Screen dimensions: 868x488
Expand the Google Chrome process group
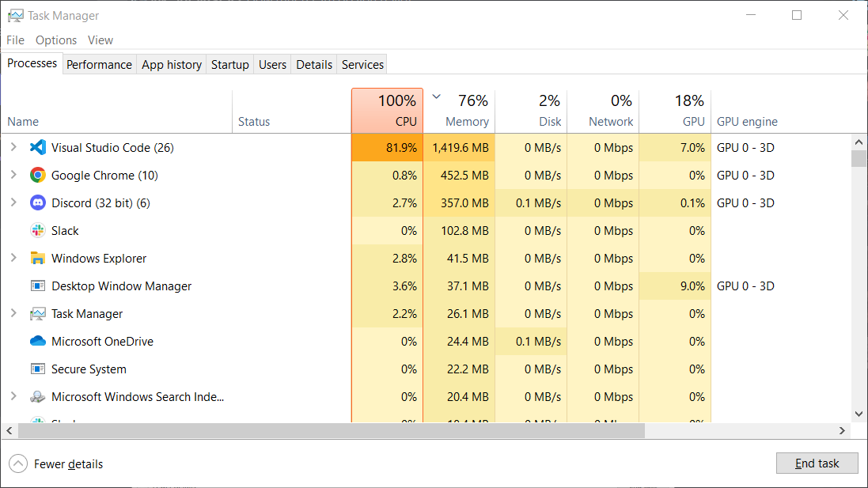pyautogui.click(x=13, y=175)
